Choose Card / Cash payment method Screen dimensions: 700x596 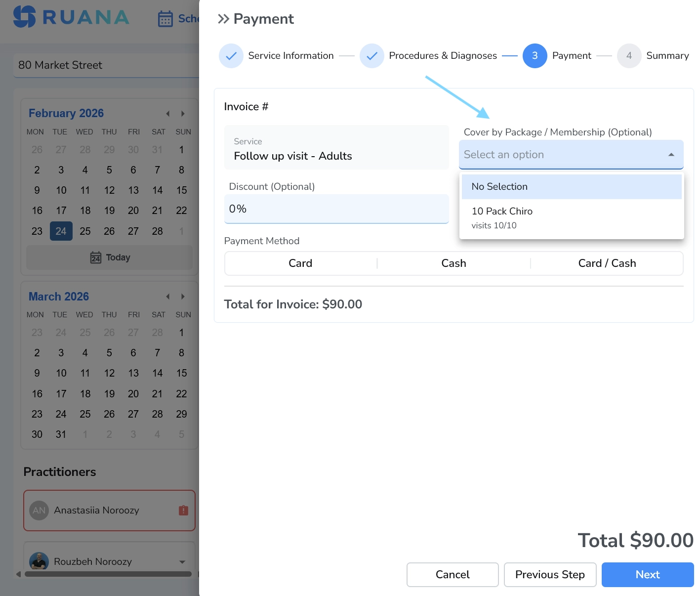607,263
